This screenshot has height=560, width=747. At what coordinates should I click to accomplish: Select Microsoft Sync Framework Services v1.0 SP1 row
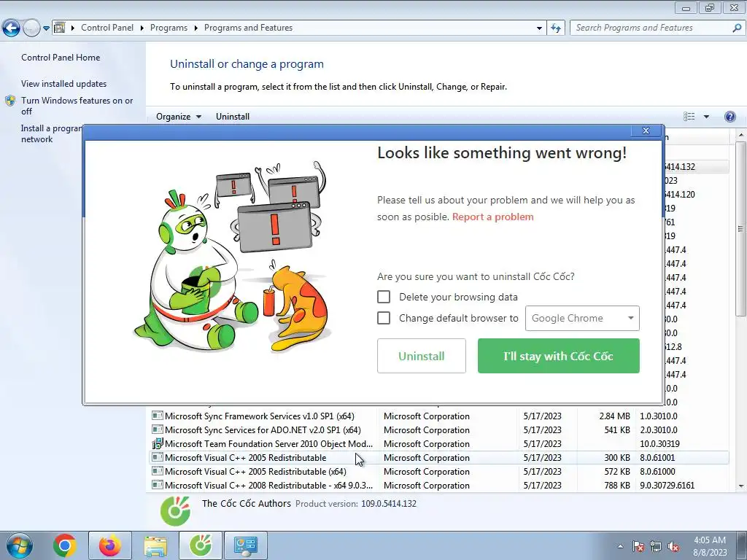pyautogui.click(x=438, y=416)
